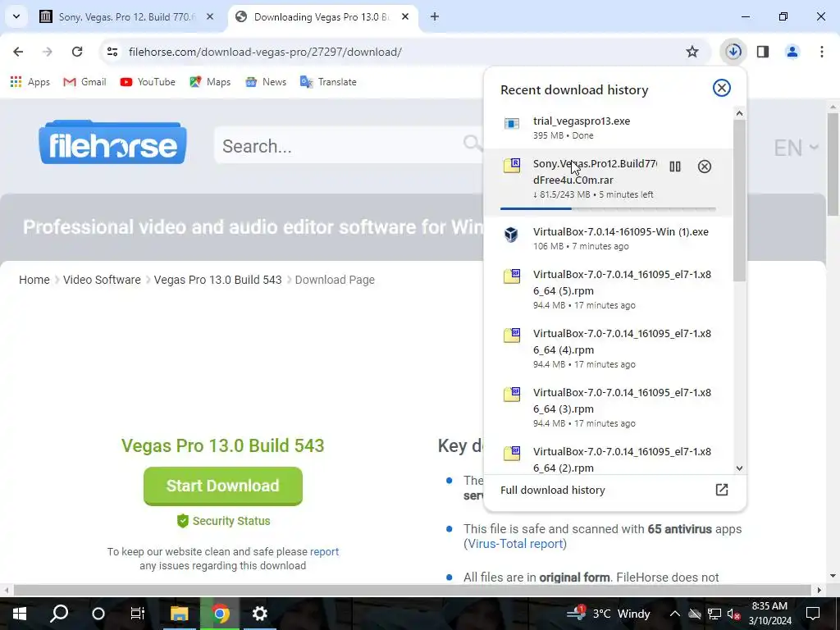The image size is (840, 630).
Task: Close the Downloading Vegas Pro 13.0 tab
Action: coord(405,17)
